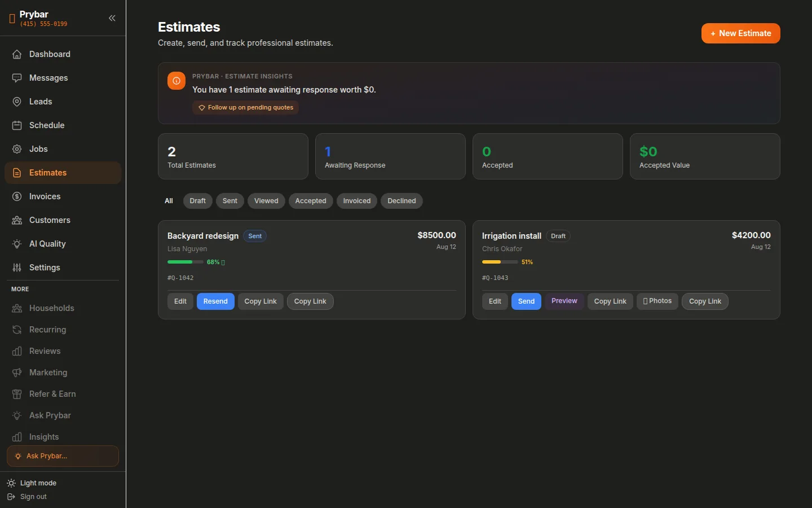Click the Messages chat icon
Screen dimensions: 812x508
[x=17, y=78]
